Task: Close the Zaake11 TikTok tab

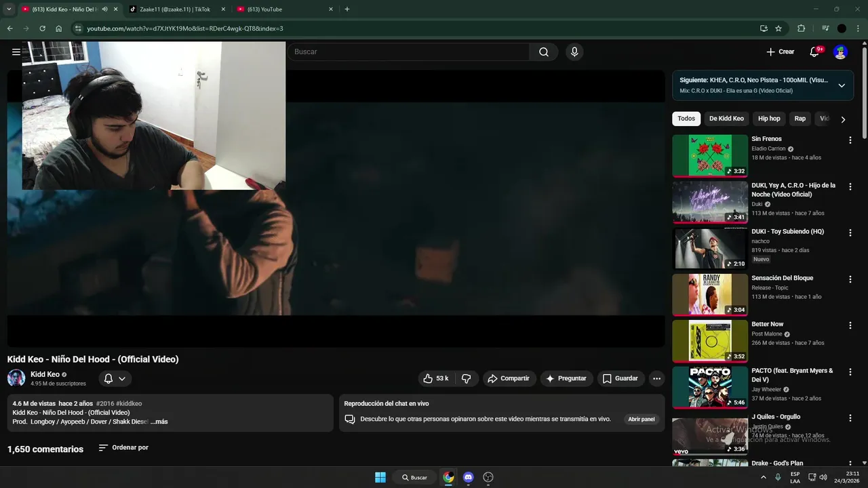Action: click(x=223, y=9)
